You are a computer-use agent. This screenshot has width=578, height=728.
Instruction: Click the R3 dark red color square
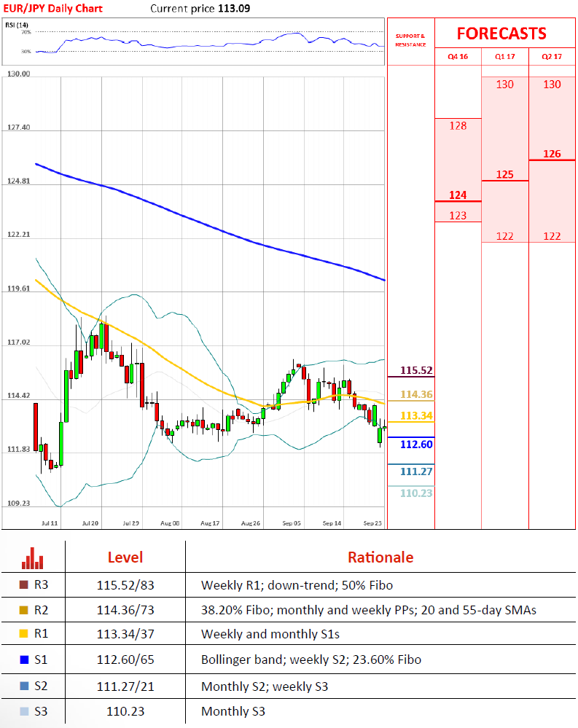(24, 584)
